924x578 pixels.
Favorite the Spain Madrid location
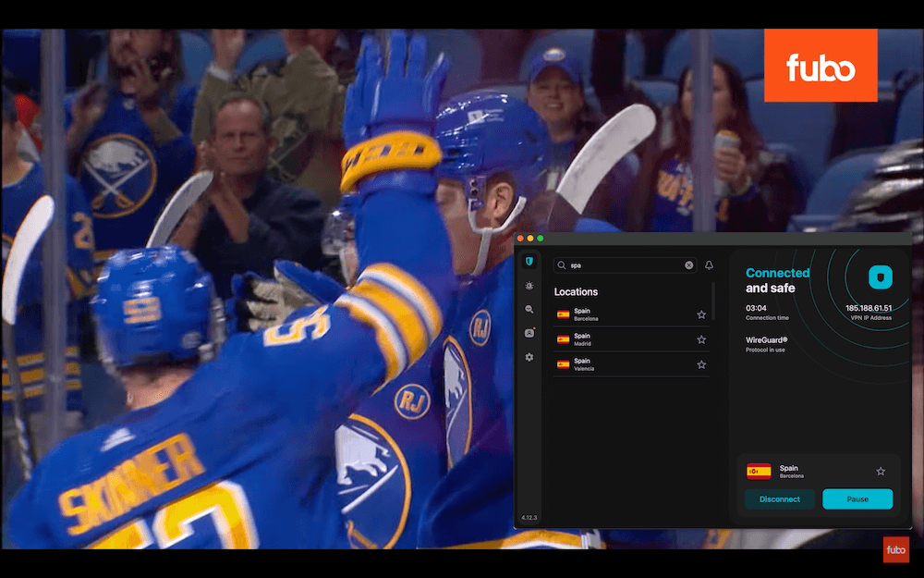[x=701, y=339]
